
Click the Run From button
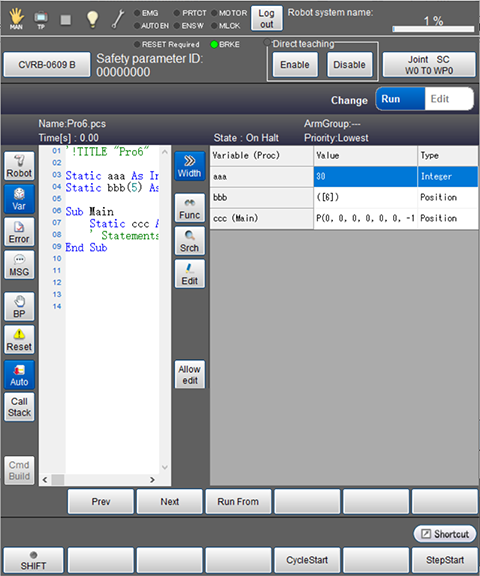[x=238, y=502]
